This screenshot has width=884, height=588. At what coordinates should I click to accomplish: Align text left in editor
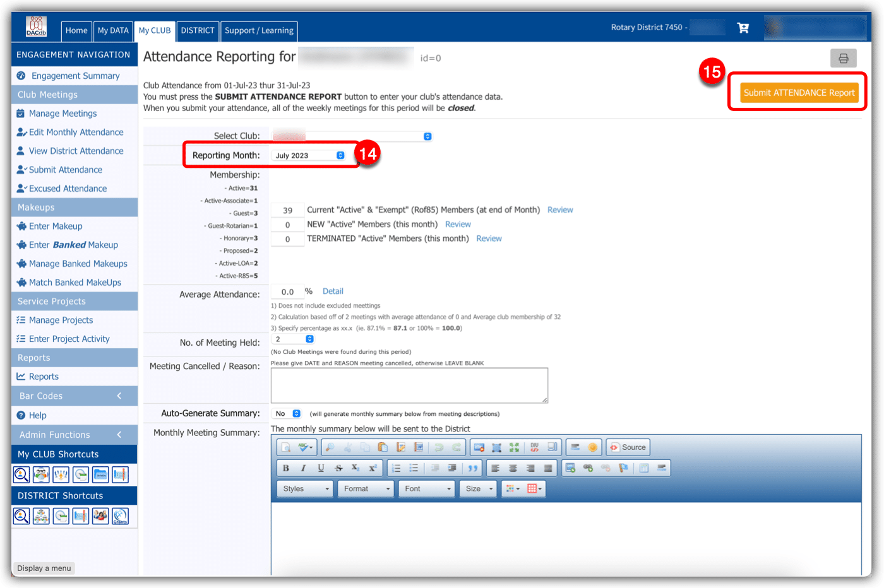(x=495, y=468)
